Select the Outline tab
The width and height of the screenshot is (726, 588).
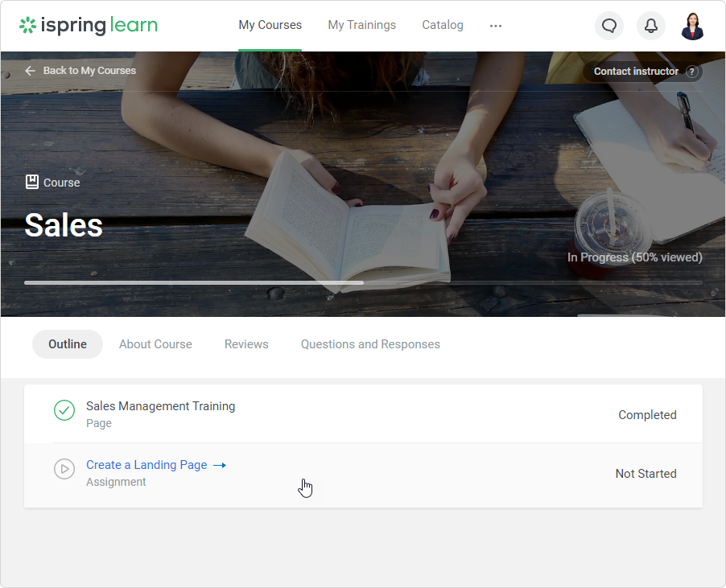(68, 344)
